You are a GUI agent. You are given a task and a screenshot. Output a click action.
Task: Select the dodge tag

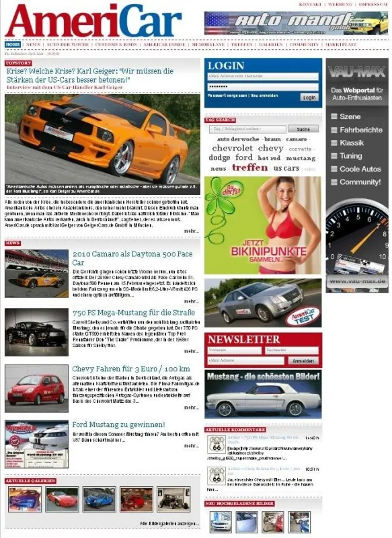tap(219, 158)
